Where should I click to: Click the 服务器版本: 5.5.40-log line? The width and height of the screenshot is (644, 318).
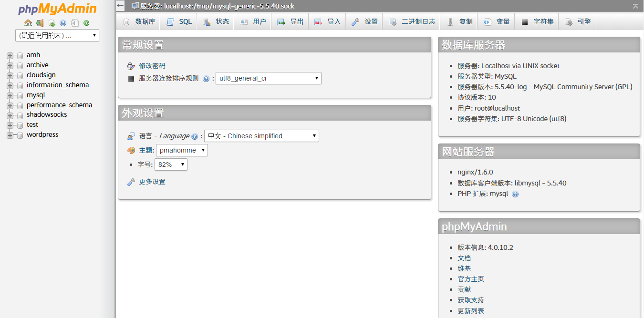pyautogui.click(x=545, y=87)
